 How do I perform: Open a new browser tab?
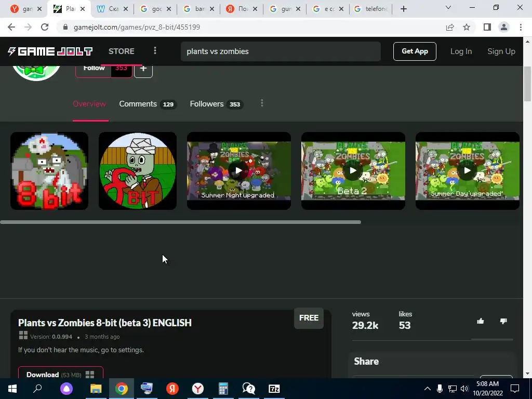pos(403,9)
